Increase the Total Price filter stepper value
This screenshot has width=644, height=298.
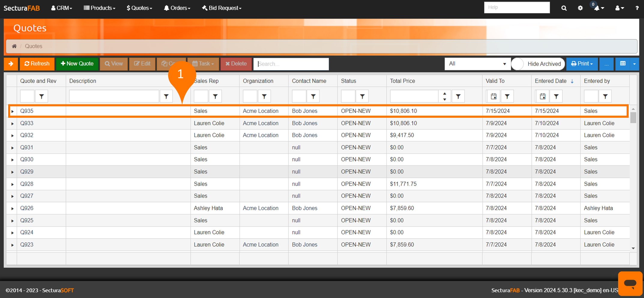point(444,94)
